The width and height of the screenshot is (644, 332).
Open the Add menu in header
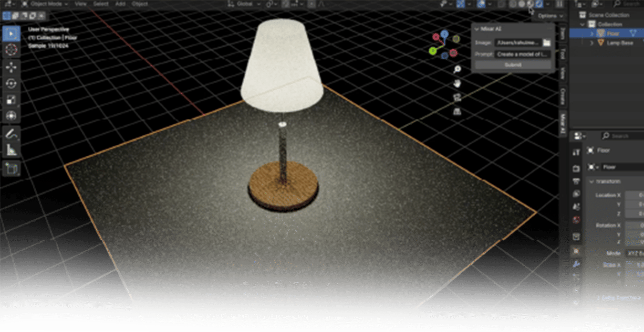click(x=120, y=4)
